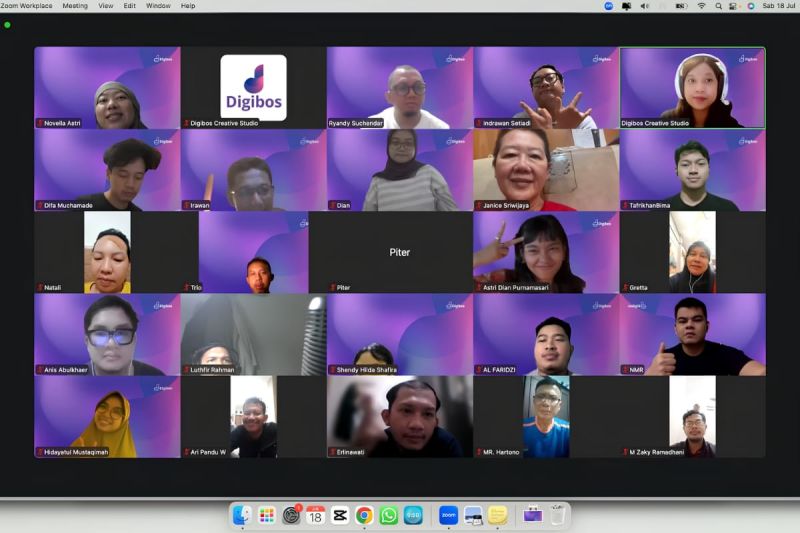Screen dimensions: 800x533
Task: Open the Window menu
Action: click(158, 6)
